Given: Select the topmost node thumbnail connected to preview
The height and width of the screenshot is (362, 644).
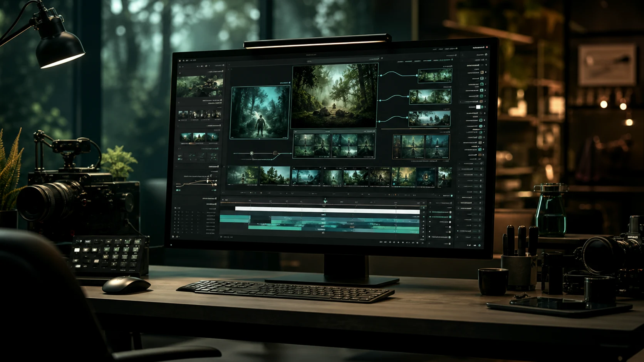Looking at the screenshot, I should [435, 76].
